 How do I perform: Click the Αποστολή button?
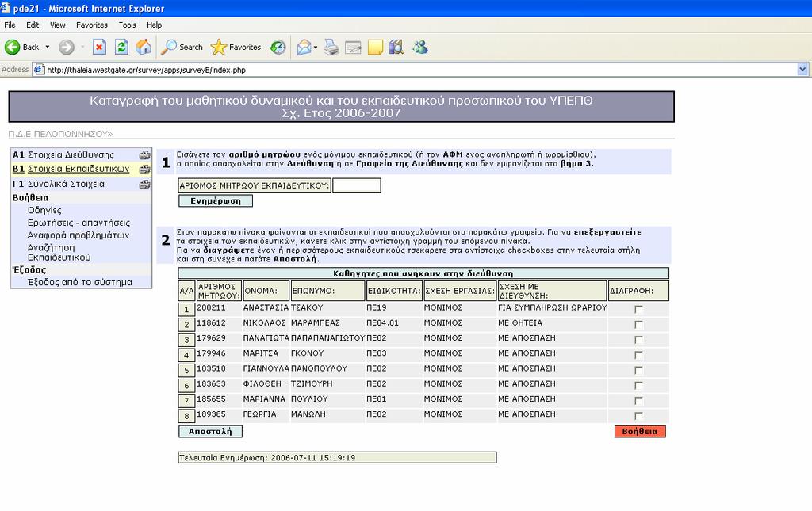pyautogui.click(x=210, y=431)
